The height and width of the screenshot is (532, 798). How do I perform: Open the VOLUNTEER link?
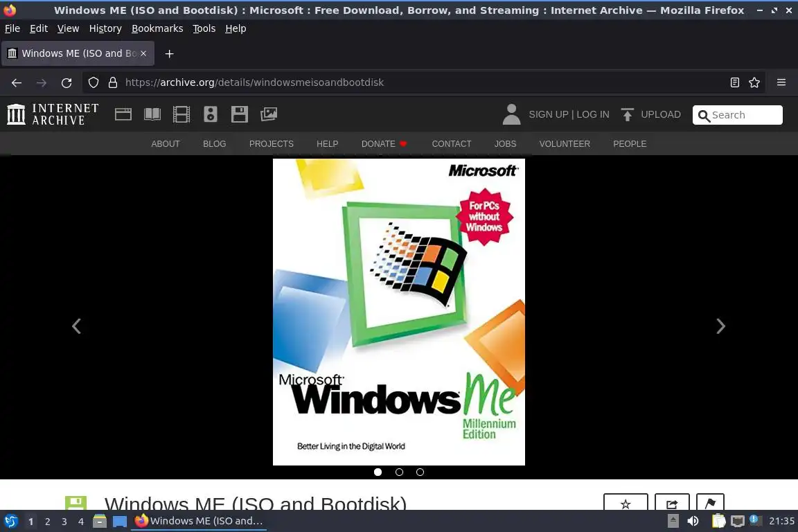click(x=565, y=144)
